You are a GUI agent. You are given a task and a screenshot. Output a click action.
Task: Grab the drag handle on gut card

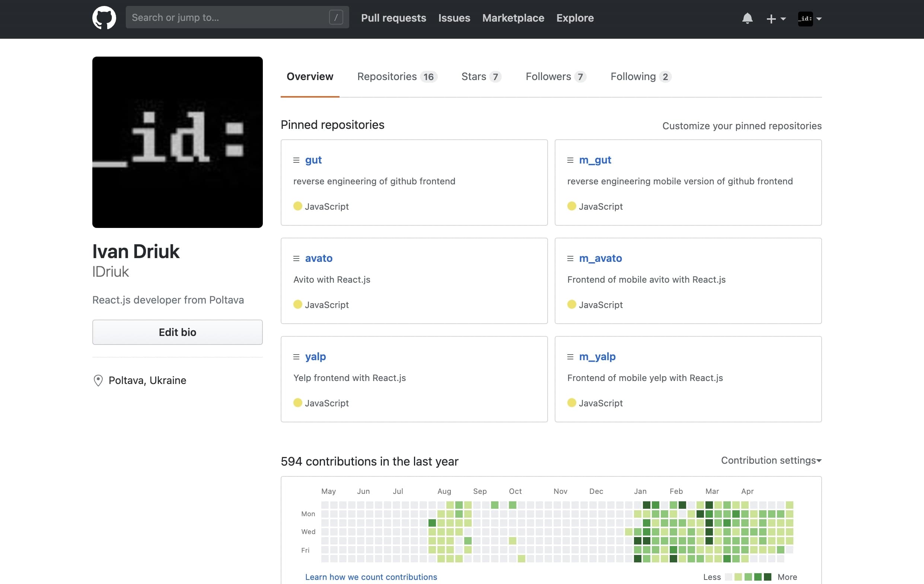[296, 160]
